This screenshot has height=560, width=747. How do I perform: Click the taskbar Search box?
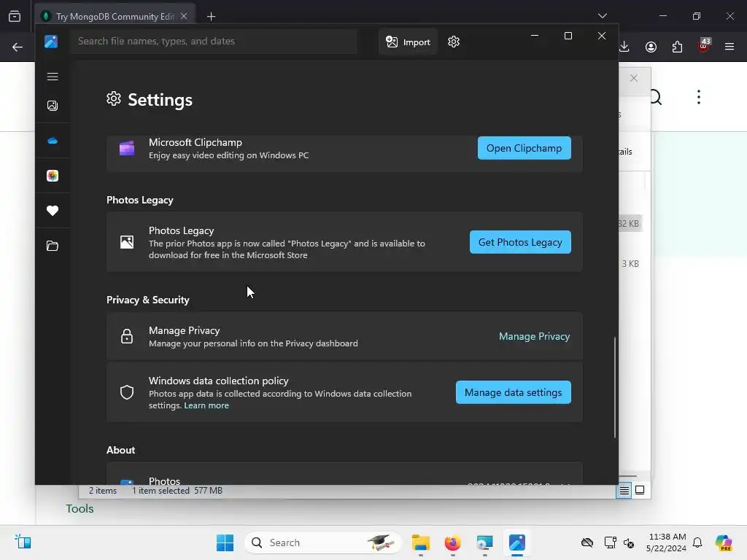point(323,542)
